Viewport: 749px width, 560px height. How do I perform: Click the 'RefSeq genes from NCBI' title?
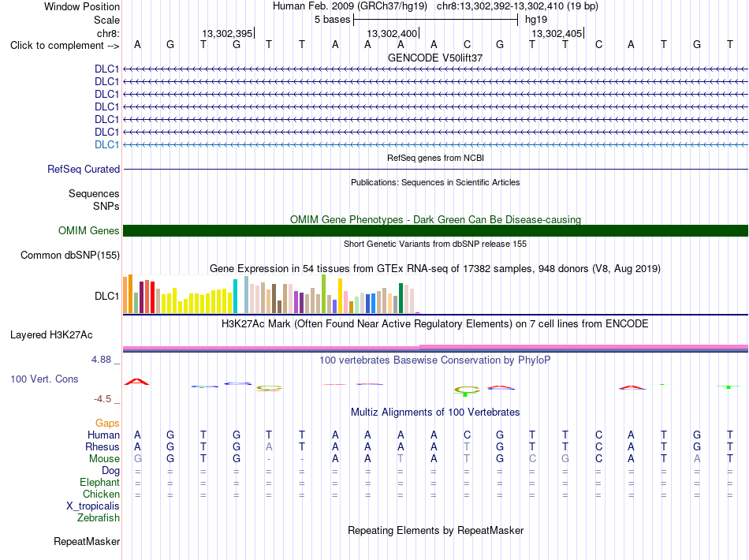435,159
